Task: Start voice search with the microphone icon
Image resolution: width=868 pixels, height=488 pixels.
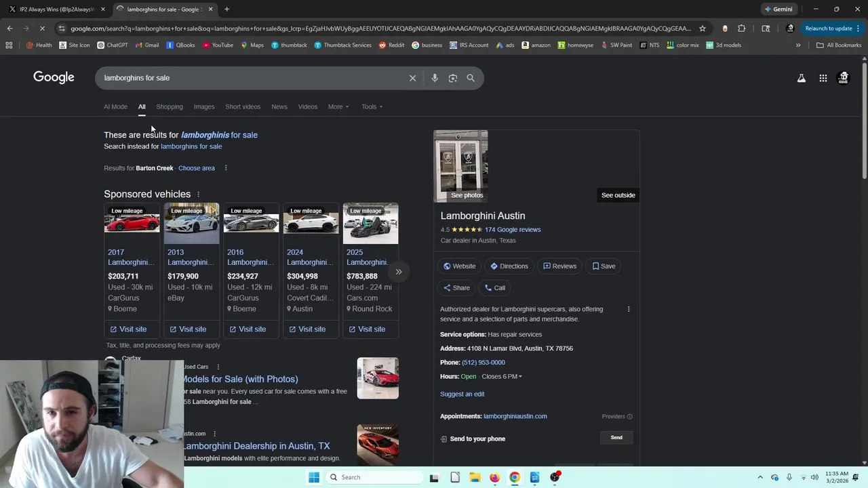Action: (x=435, y=78)
